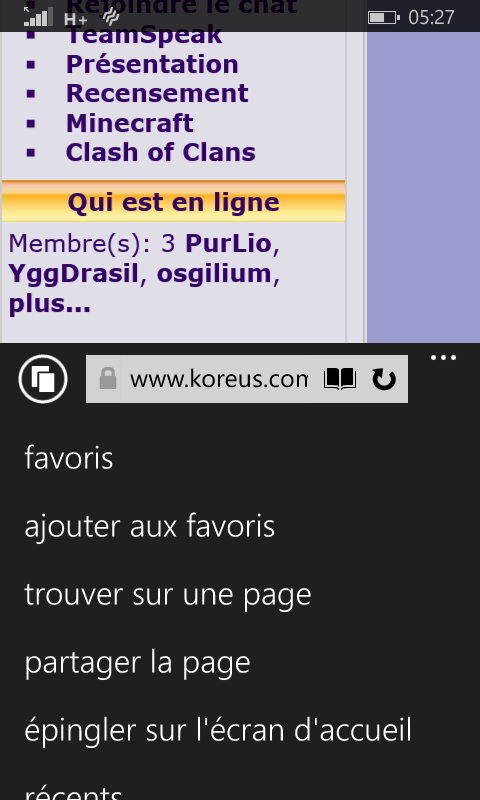Reload the page with refresh icon
This screenshot has width=480, height=800.
(x=384, y=380)
